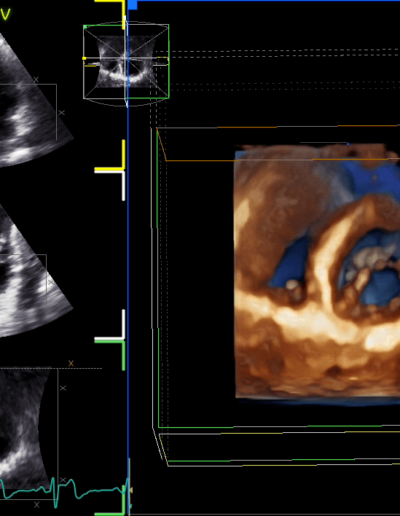The width and height of the screenshot is (400, 516).
Task: Click the teal ECG waveform trace
Action: coord(63,491)
